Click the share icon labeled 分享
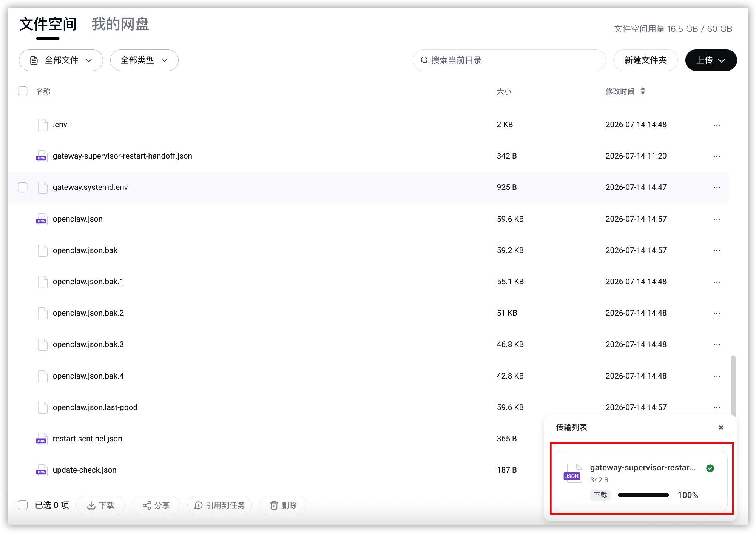This screenshot has width=756, height=533. click(x=147, y=505)
